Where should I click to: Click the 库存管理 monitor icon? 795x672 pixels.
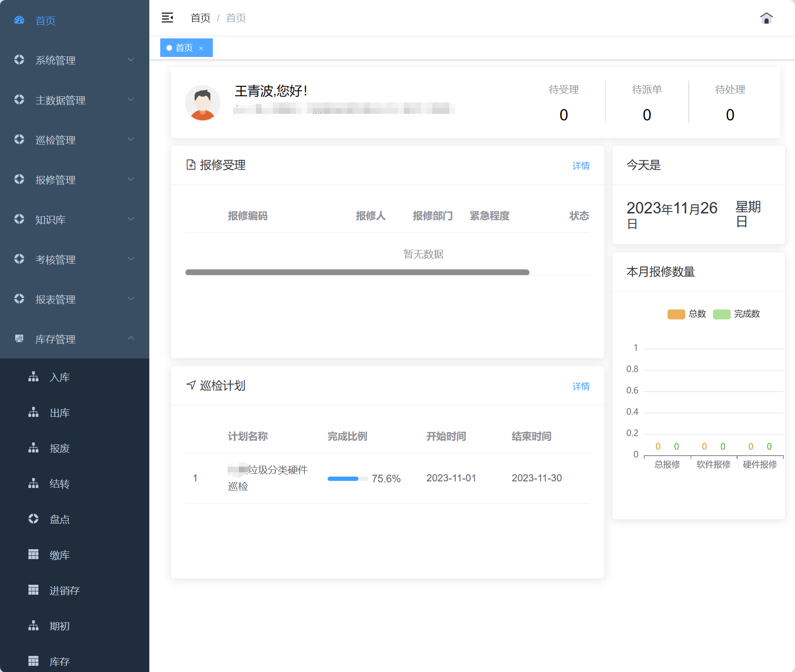click(x=19, y=339)
